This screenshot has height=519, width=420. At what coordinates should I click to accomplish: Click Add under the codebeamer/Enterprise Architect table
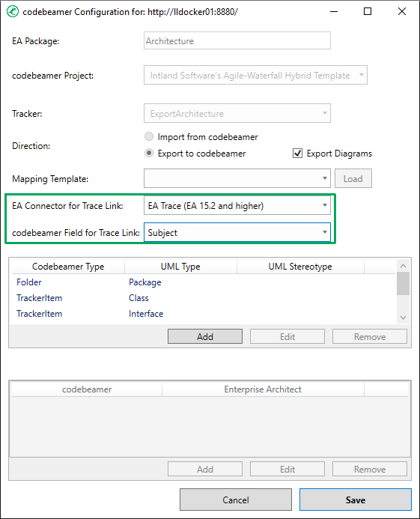click(205, 469)
